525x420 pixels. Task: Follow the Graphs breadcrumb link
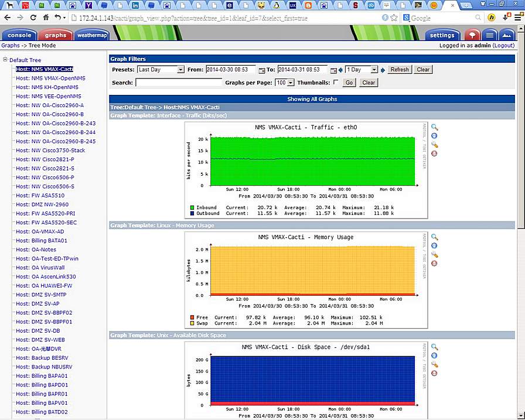(11, 46)
